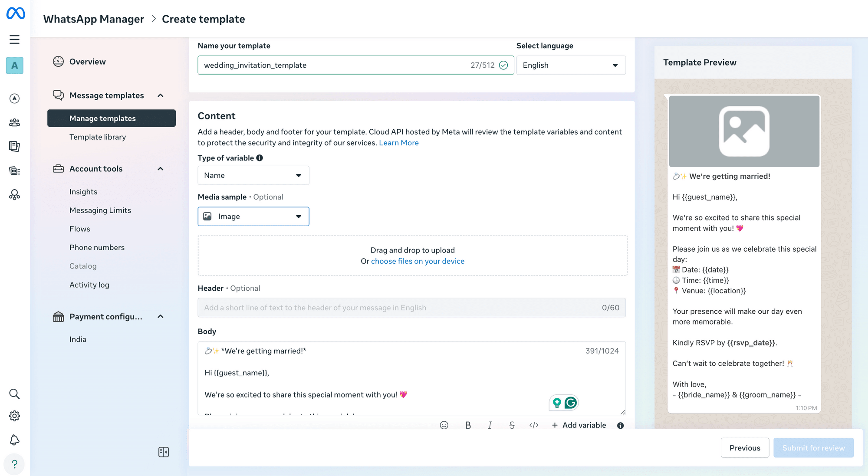The width and height of the screenshot is (868, 476).
Task: Toggle the sidebar collapse panel icon
Action: tap(164, 452)
